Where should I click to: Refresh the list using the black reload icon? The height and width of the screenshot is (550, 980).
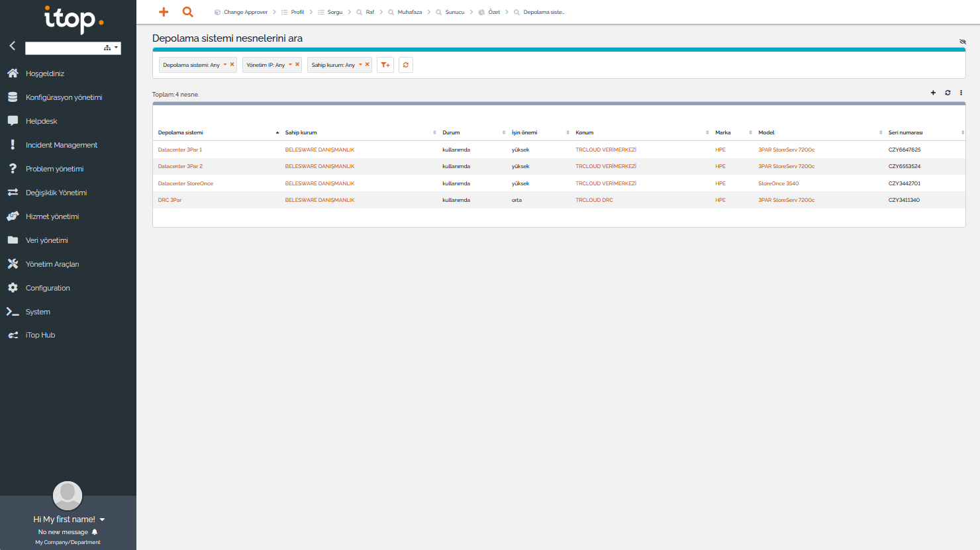(x=948, y=93)
